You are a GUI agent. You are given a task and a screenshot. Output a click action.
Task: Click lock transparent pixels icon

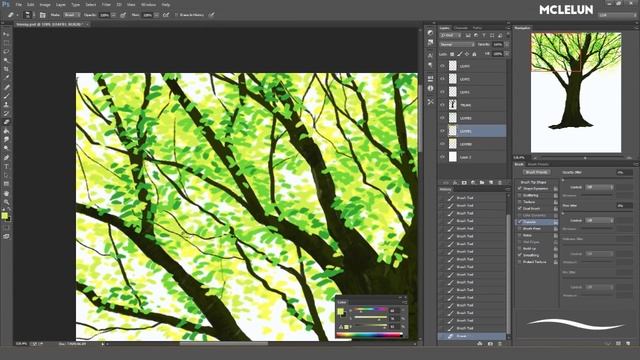[x=452, y=54]
